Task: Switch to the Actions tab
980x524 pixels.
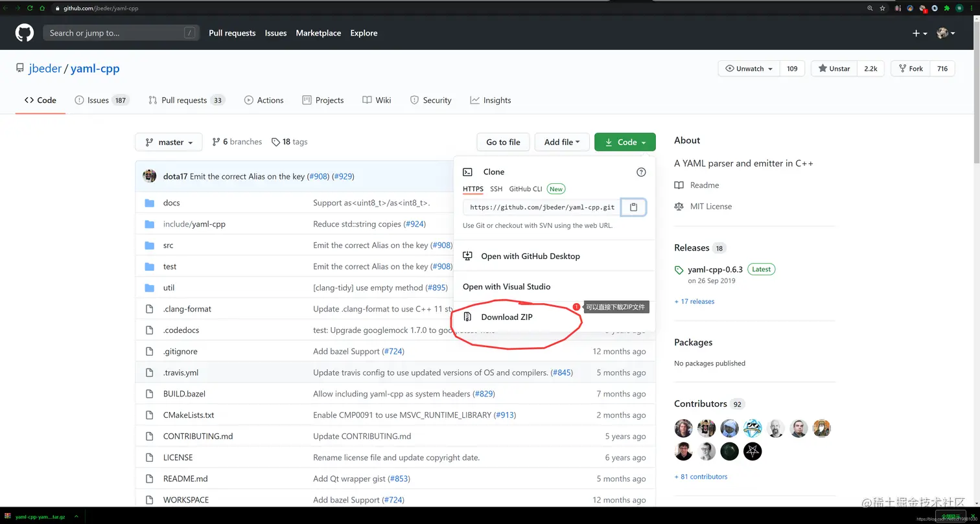Action: point(264,100)
